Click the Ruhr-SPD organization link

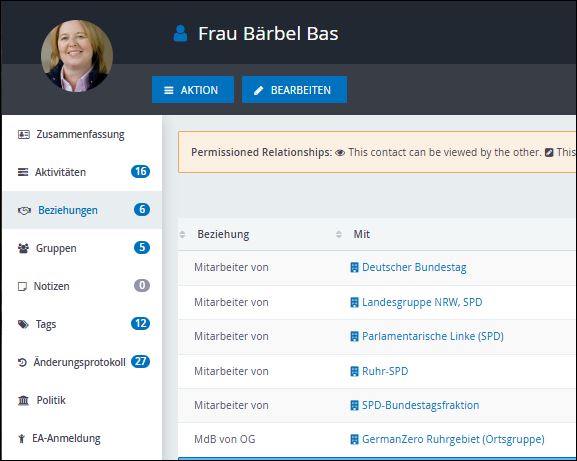pyautogui.click(x=385, y=371)
